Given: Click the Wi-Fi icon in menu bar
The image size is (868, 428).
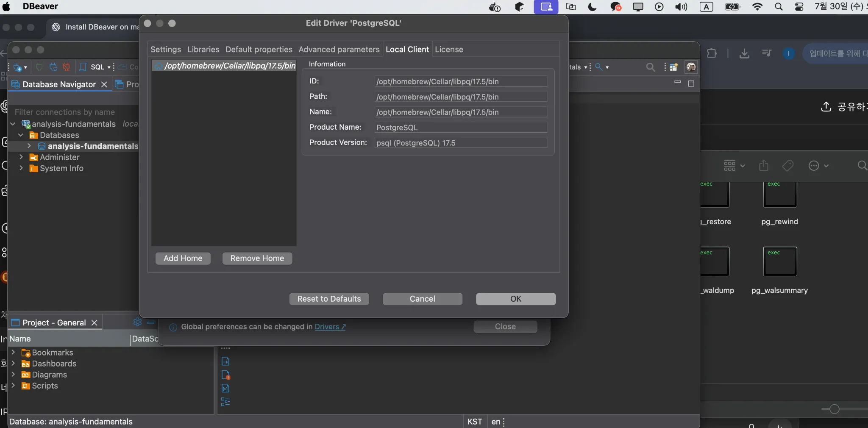Looking at the screenshot, I should click(757, 7).
